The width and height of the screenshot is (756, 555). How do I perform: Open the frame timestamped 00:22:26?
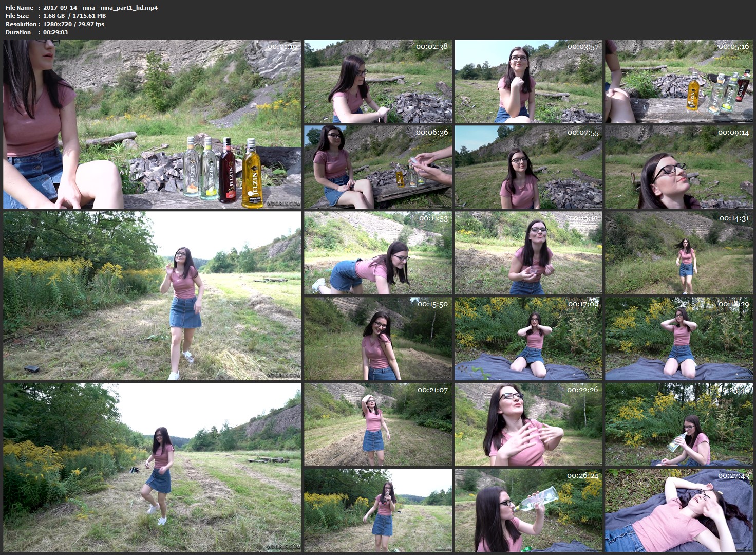click(528, 424)
